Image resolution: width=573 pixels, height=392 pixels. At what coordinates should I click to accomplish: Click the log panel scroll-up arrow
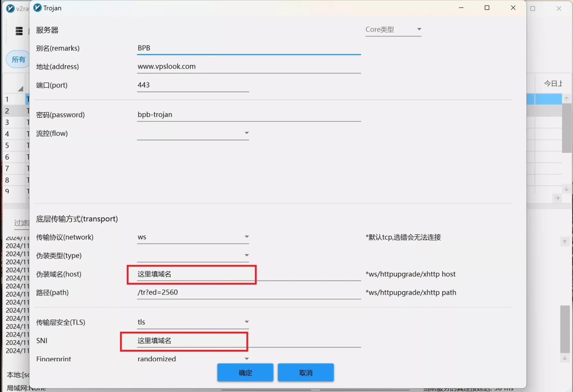(565, 242)
